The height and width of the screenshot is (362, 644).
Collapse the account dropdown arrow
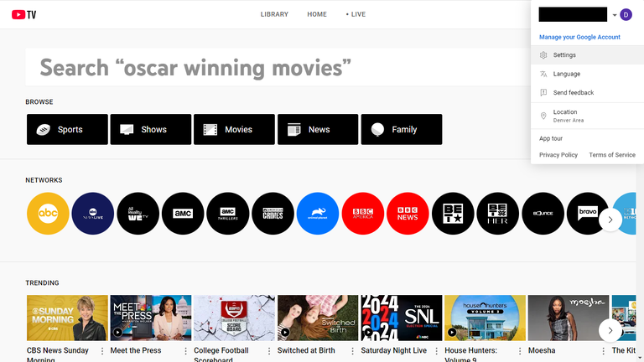click(x=615, y=15)
